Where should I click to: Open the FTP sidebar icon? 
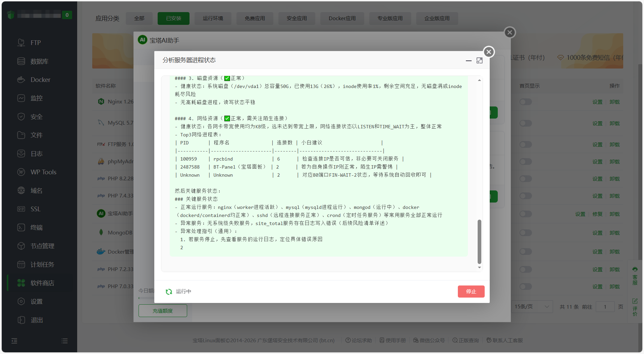click(21, 43)
